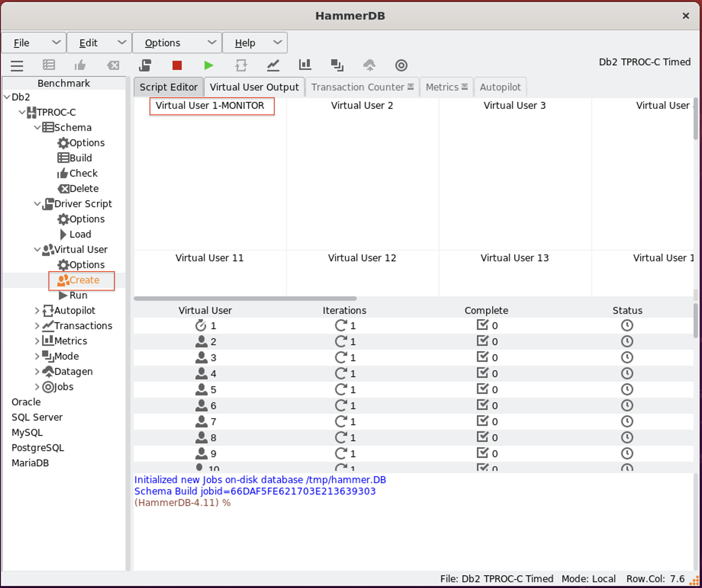Expand the Autopilot tree node
The image size is (702, 588).
pyautogui.click(x=37, y=310)
